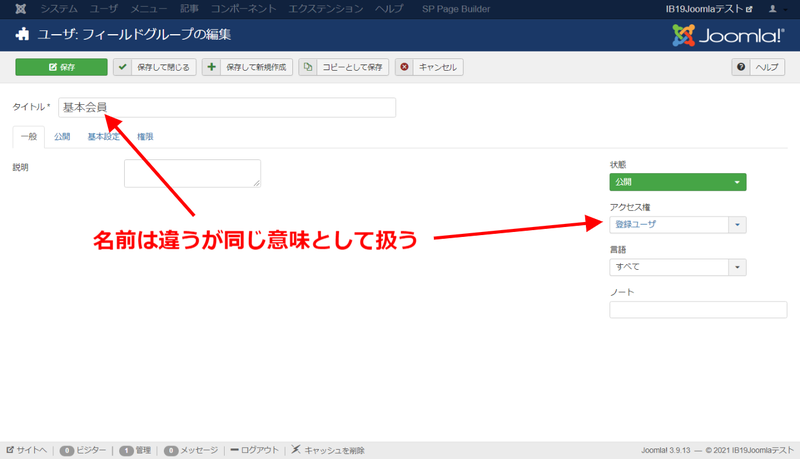Viewport: 800px width, 459px height.
Task: Open the コンポーネント menu
Action: 243,9
